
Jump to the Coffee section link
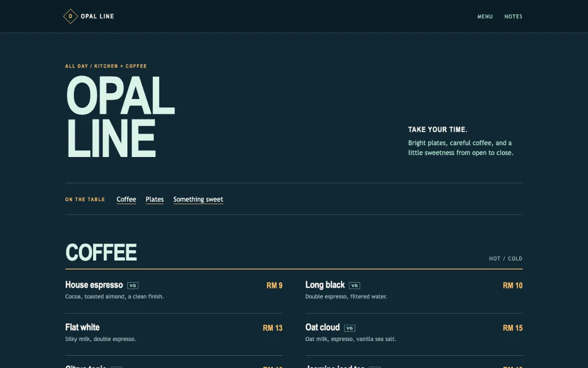coord(126,200)
